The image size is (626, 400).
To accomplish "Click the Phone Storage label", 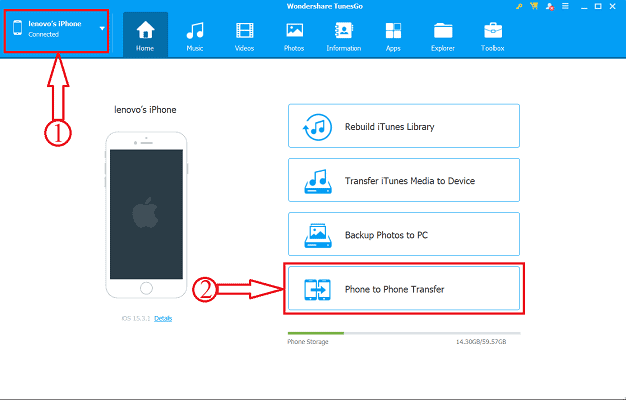I will tap(308, 342).
